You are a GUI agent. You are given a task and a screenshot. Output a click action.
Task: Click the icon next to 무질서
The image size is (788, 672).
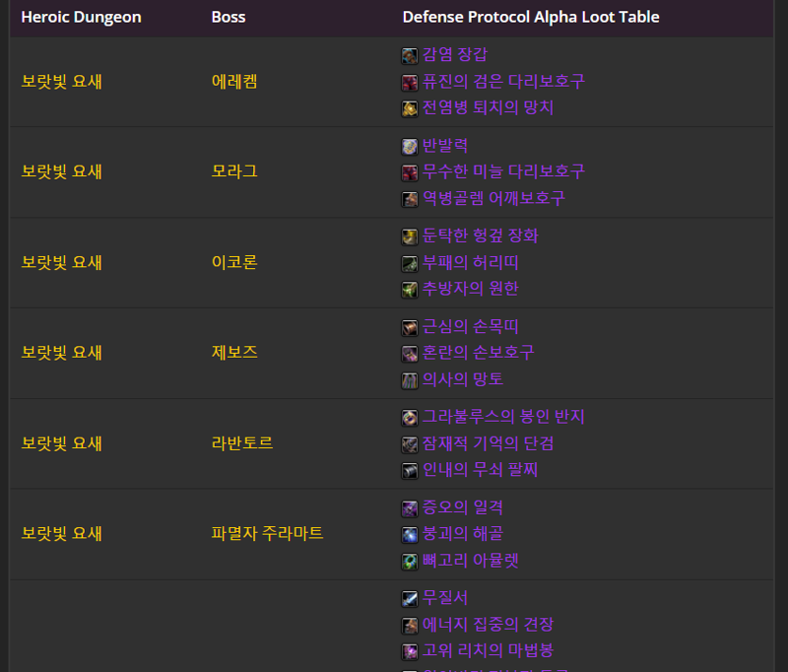pos(410,599)
